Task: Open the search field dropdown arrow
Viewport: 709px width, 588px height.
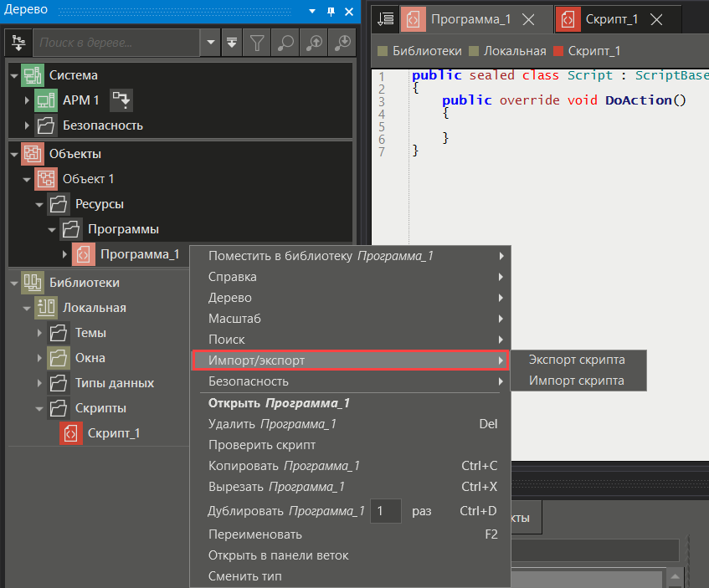Action: [211, 42]
